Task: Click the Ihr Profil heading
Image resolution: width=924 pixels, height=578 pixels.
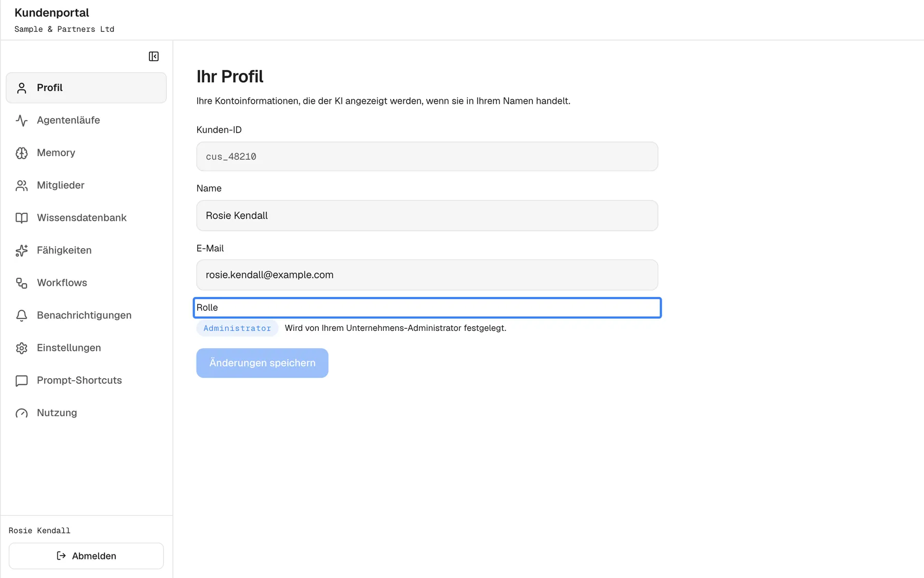Action: 230,77
